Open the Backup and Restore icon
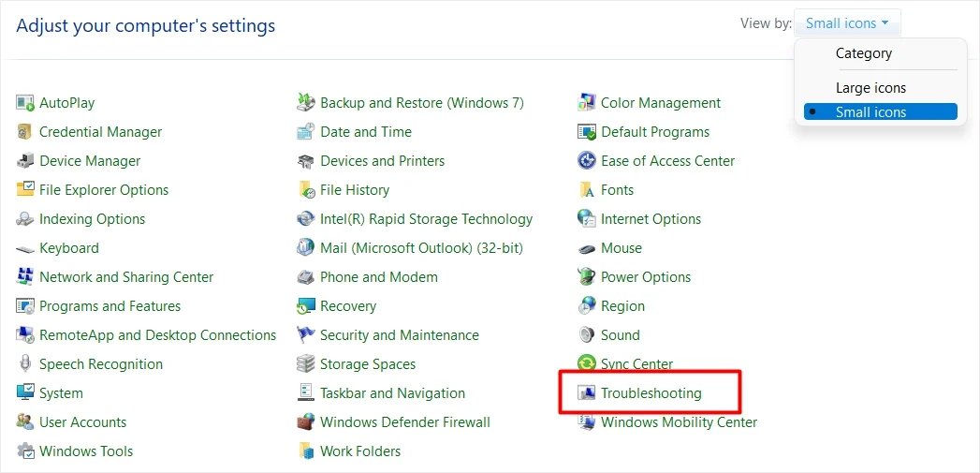This screenshot has width=980, height=473. click(306, 103)
